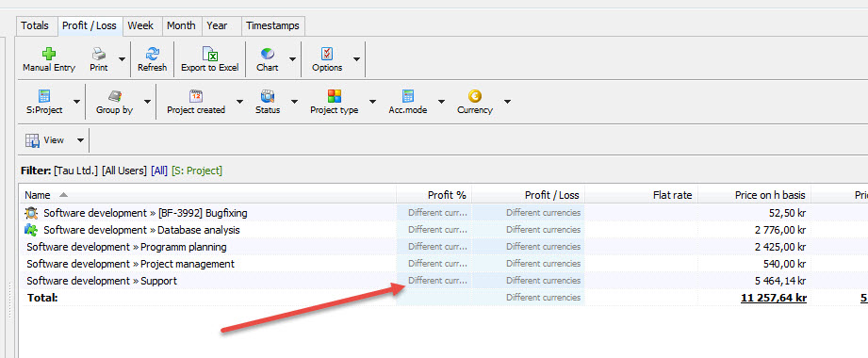Select the Software development » Support row
This screenshot has width=868, height=358.
(x=102, y=281)
